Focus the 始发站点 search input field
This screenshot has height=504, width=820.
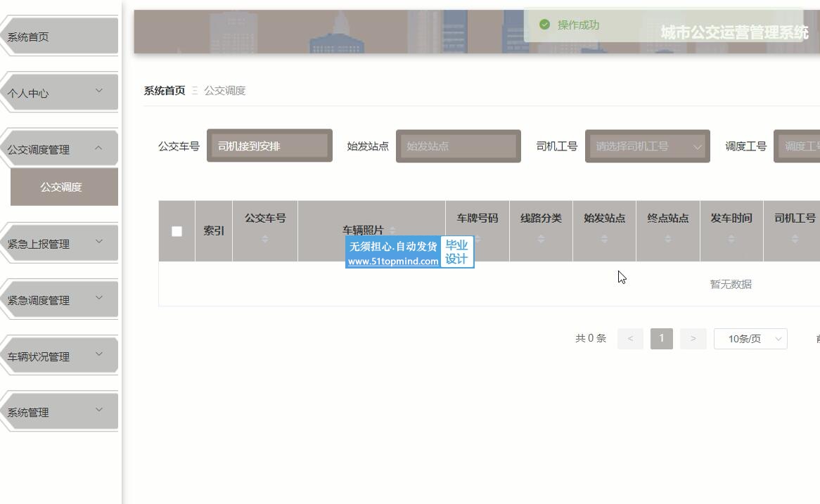point(458,146)
